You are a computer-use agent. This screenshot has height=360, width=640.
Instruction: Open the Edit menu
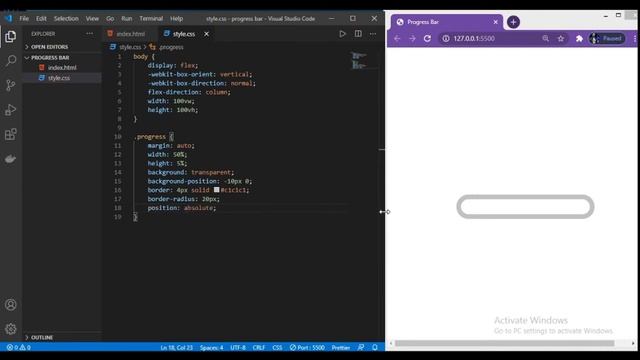pos(41,18)
